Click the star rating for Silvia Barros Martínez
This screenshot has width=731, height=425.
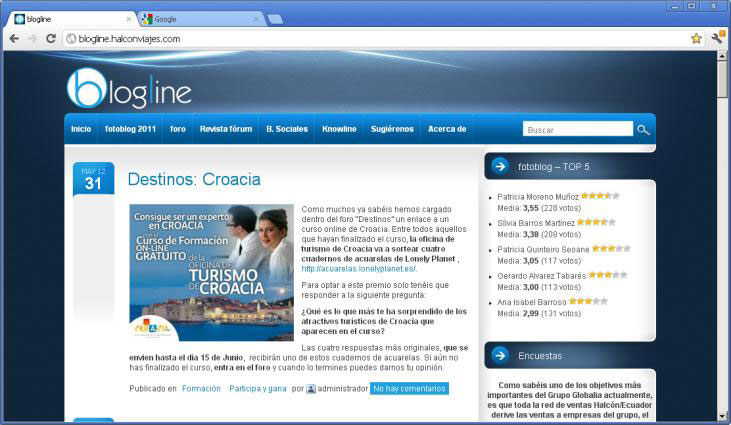coord(596,222)
